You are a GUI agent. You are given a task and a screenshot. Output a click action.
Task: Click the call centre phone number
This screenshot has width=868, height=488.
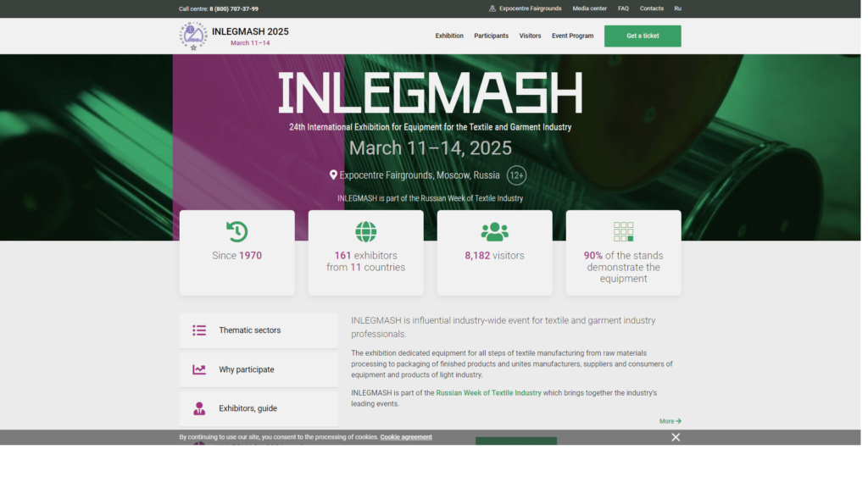[x=234, y=8]
